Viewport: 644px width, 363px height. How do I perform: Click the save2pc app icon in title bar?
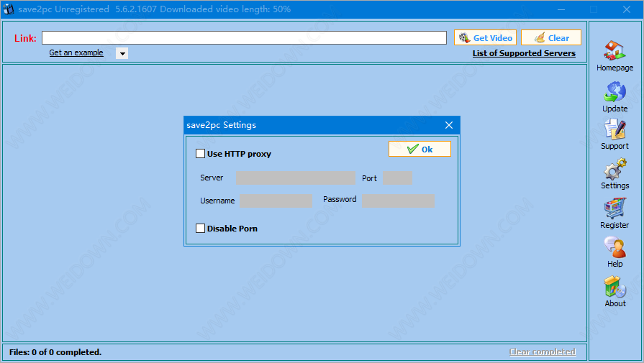(9, 9)
